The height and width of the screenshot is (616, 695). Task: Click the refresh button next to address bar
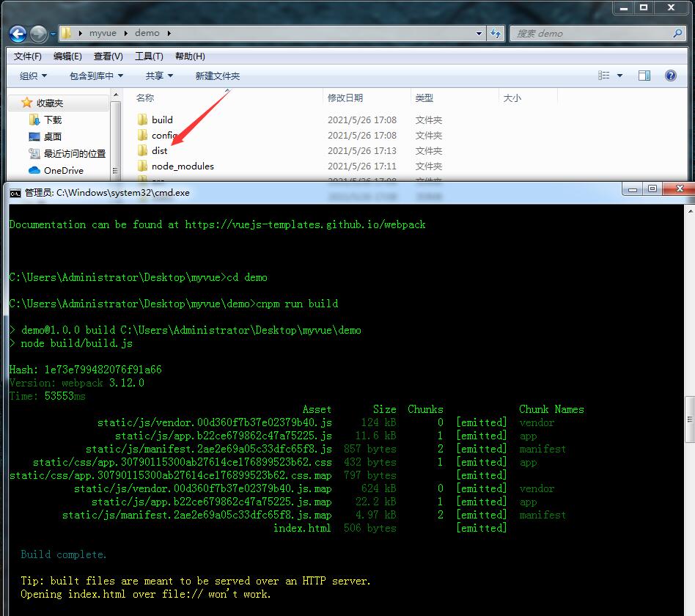click(x=496, y=33)
